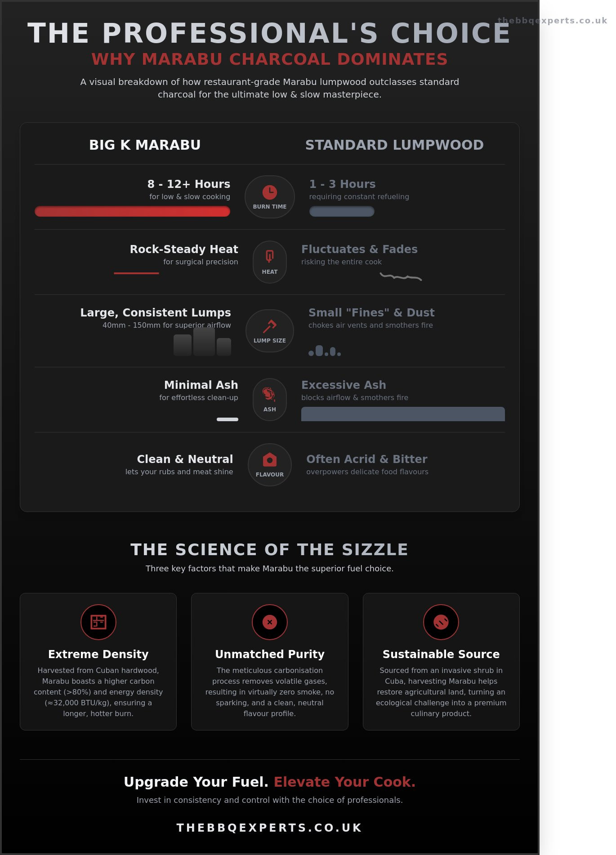Click the Burn Time clock icon
The height and width of the screenshot is (855, 616).
pyautogui.click(x=269, y=192)
